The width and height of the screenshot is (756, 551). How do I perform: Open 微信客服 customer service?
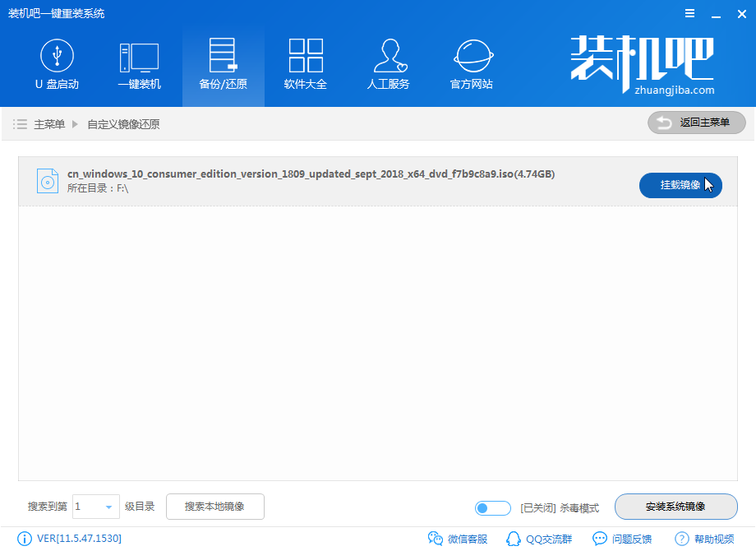pos(458,539)
